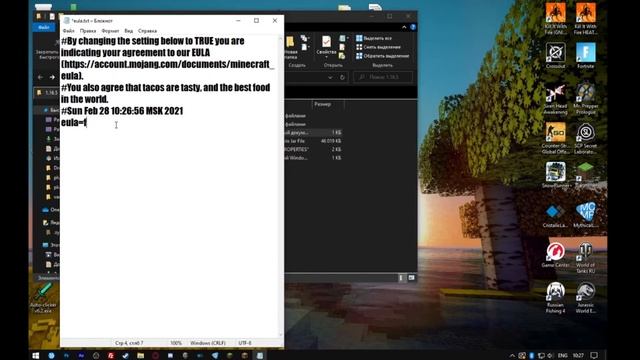Select the 46 019 КБ Jar File row
Image resolution: width=640 pixels, height=360 pixels.
point(313,141)
